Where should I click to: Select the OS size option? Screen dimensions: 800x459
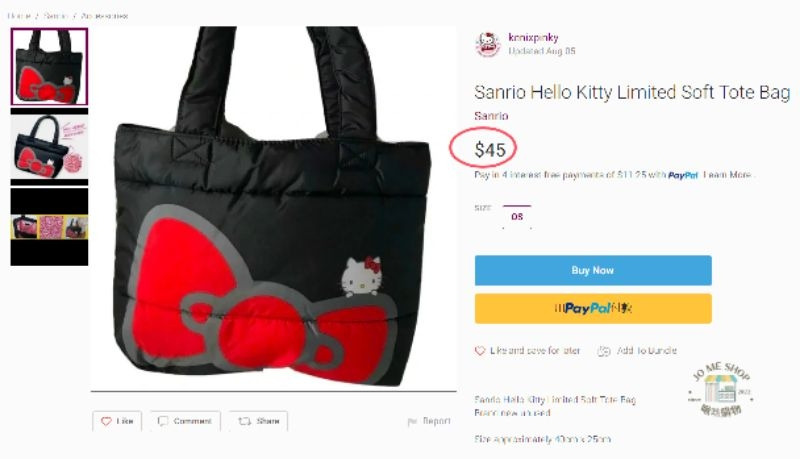517,216
